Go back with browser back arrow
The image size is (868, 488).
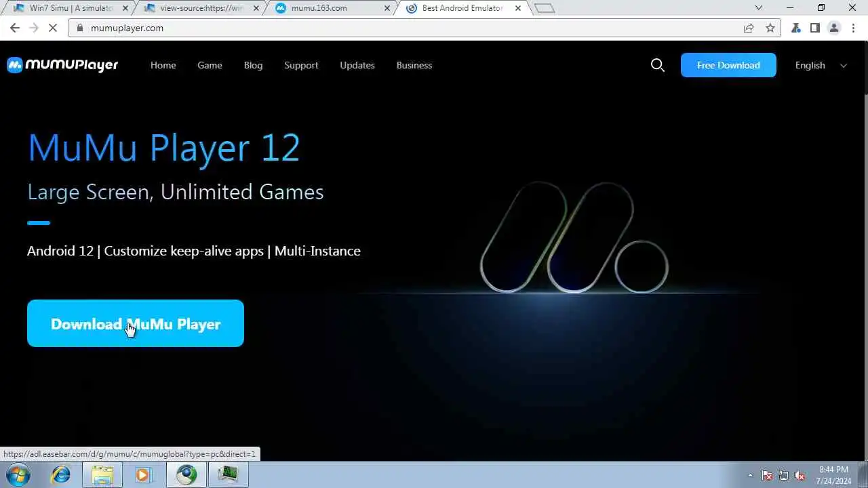click(15, 28)
